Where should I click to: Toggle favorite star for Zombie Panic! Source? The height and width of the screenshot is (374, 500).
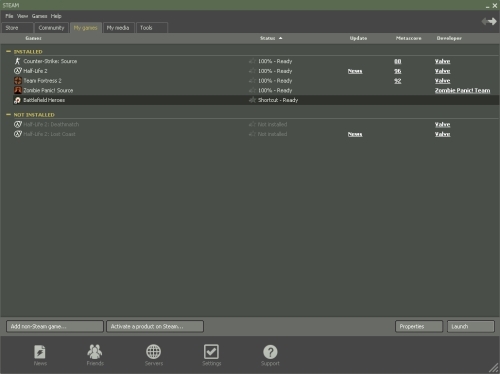[252, 90]
